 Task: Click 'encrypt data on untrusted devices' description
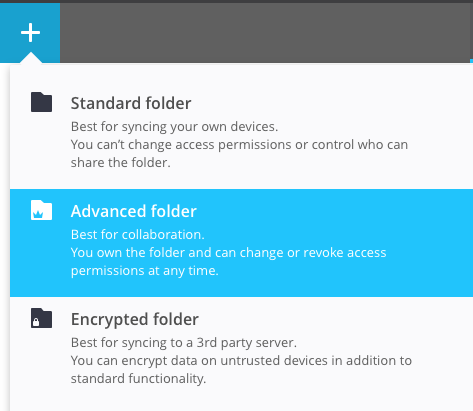click(241, 361)
